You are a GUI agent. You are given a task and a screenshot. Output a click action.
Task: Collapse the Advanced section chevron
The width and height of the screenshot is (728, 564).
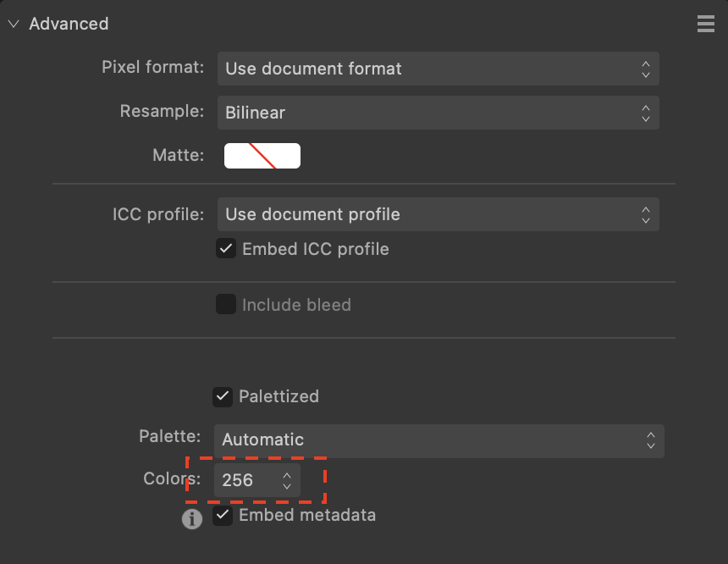14,24
